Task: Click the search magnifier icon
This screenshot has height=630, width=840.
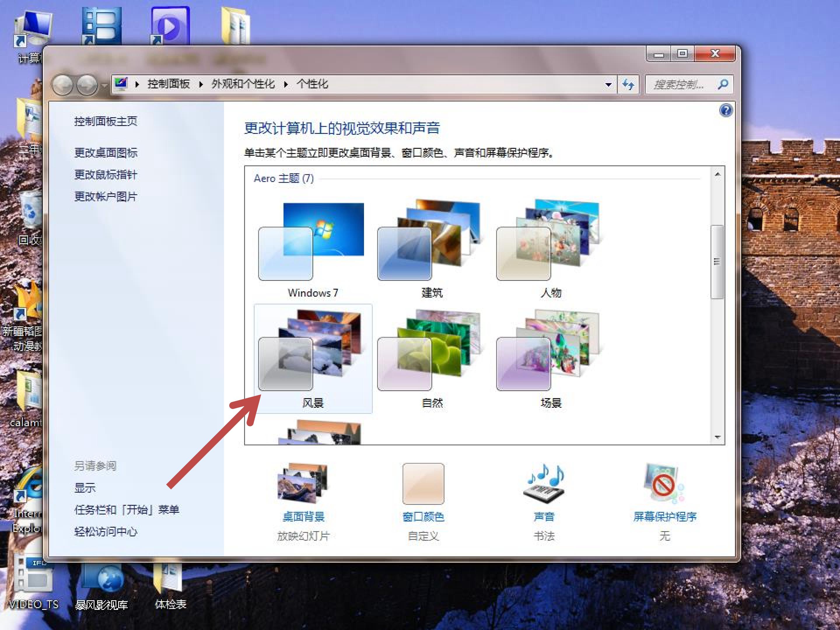Action: tap(723, 84)
